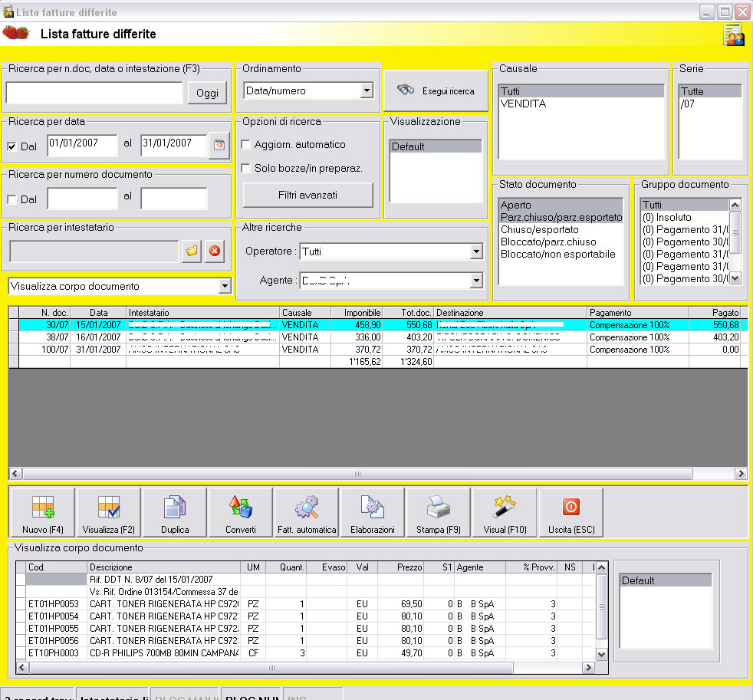Expand the Ordinamento dropdown
Viewport: 753px width, 700px height.
point(367,90)
